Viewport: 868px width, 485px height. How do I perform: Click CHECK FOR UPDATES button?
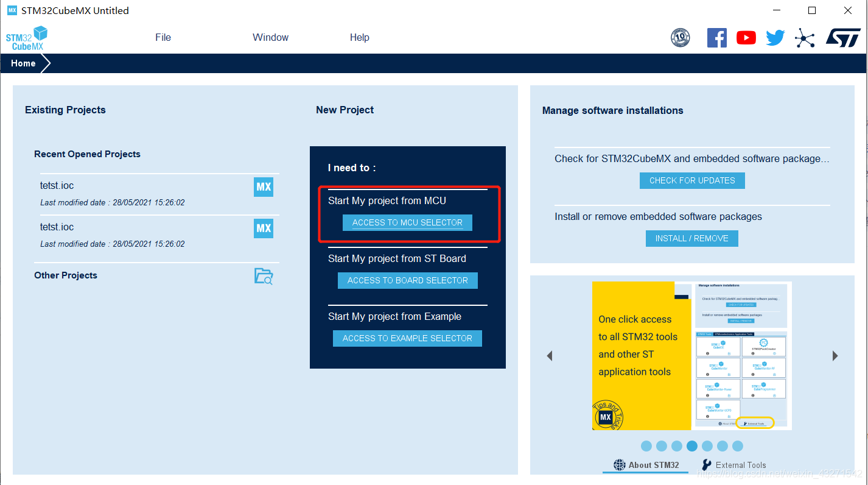(x=692, y=180)
